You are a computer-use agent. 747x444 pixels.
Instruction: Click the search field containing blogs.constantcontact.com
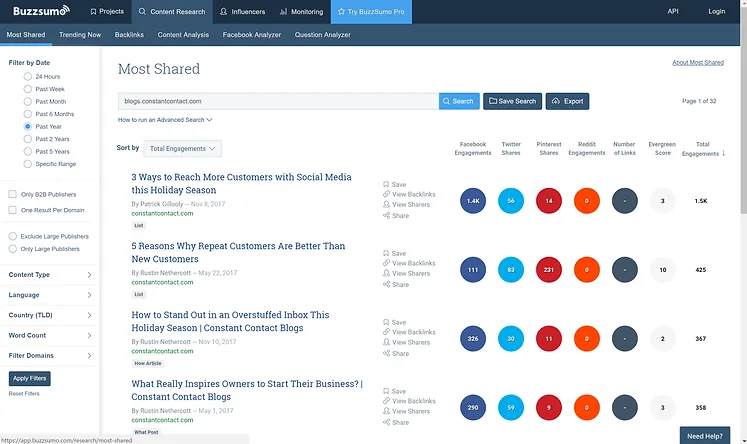pos(278,101)
